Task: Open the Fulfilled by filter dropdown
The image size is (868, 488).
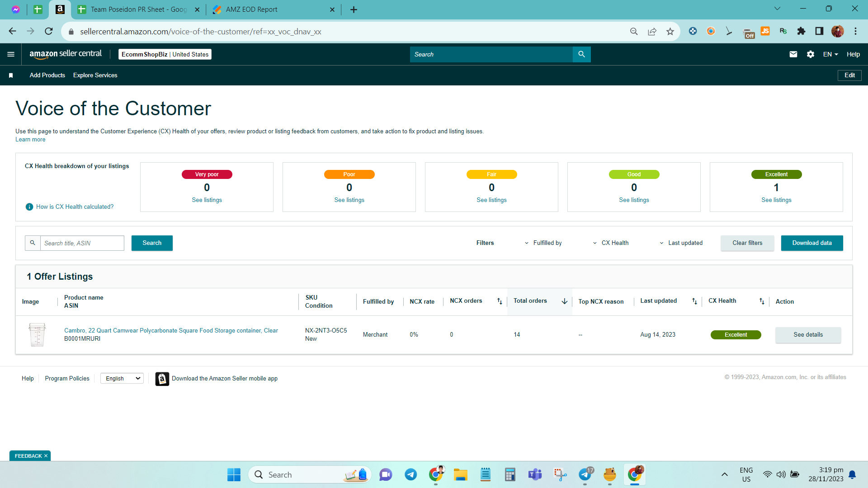Action: pos(542,243)
